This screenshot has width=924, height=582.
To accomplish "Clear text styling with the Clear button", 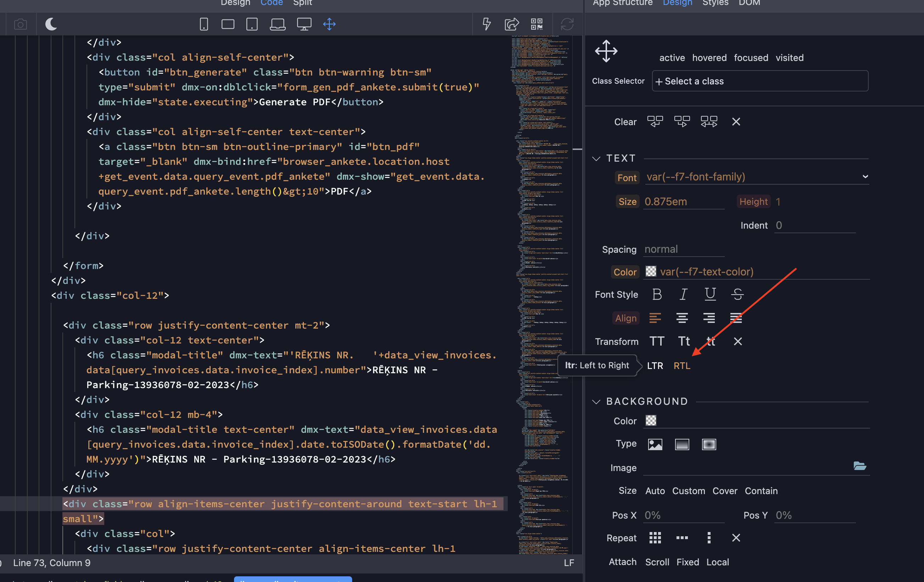I will [x=625, y=122].
